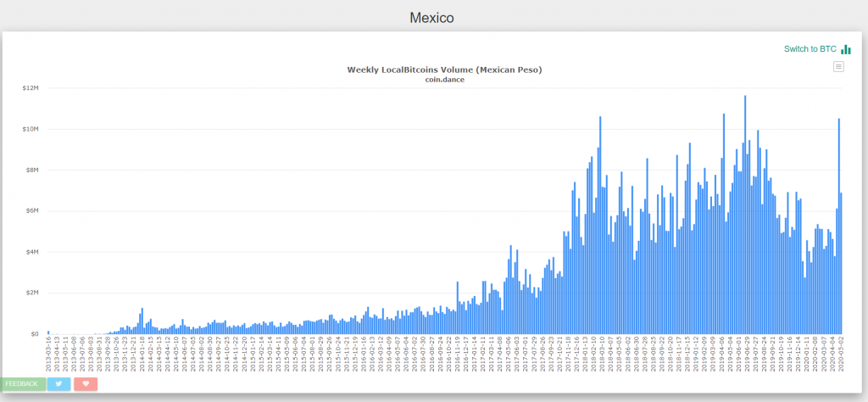This screenshot has height=402, width=868.
Task: Click the green bar chart icon
Action: (x=845, y=49)
